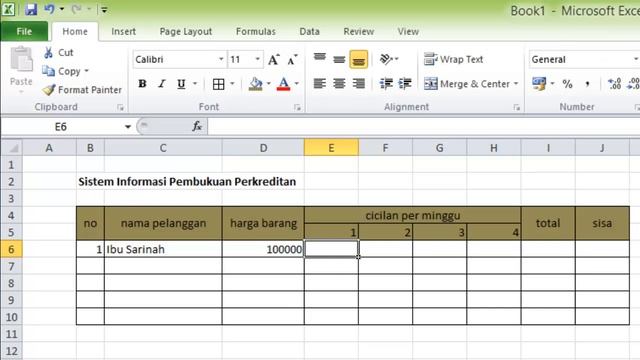The image size is (640, 360).
Task: Open the Copy dropdown arrow
Action: tap(87, 71)
